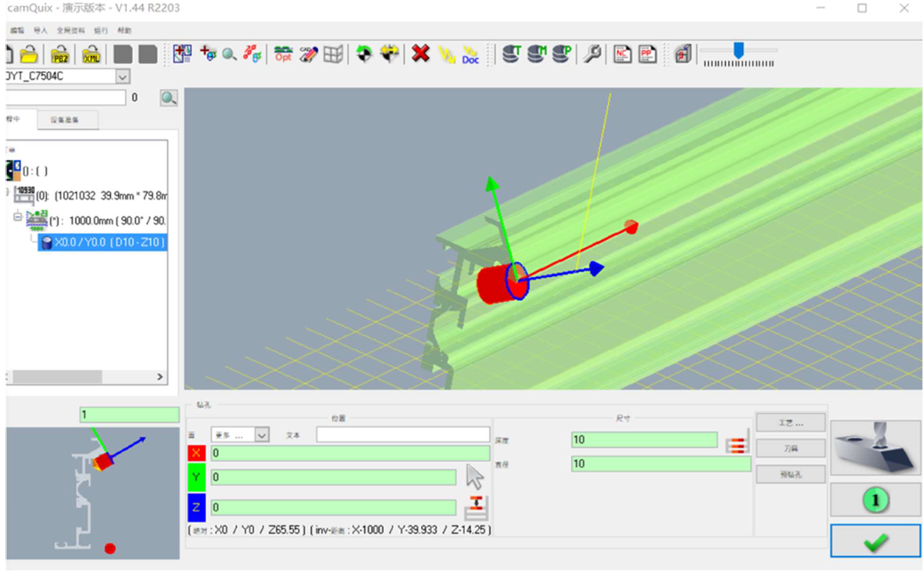The image size is (924, 571).
Task: Click the XML import toolbar icon
Action: tap(91, 55)
